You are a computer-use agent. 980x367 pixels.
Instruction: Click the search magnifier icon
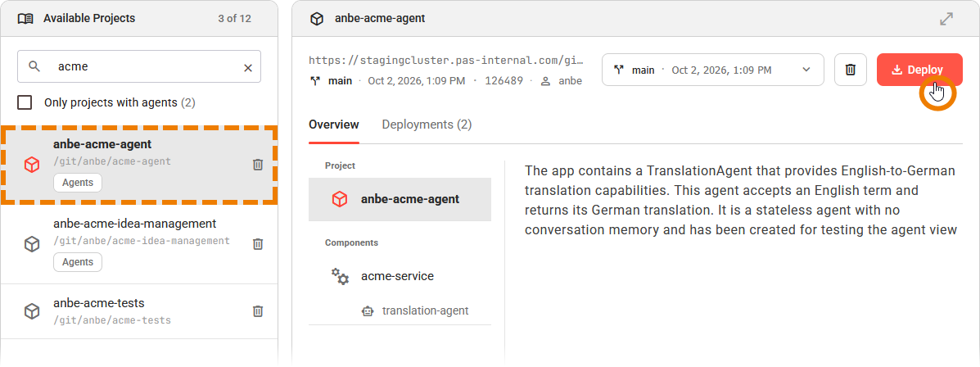pos(35,67)
